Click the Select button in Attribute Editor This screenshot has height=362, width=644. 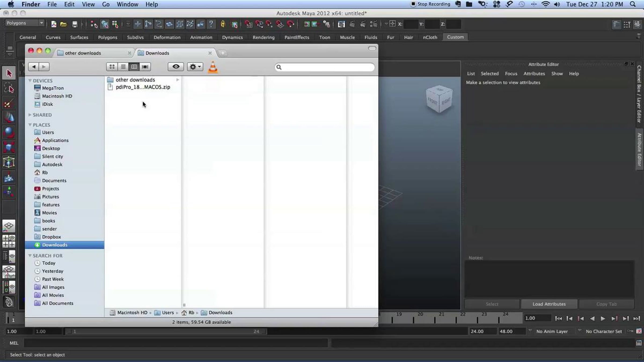[x=492, y=304]
